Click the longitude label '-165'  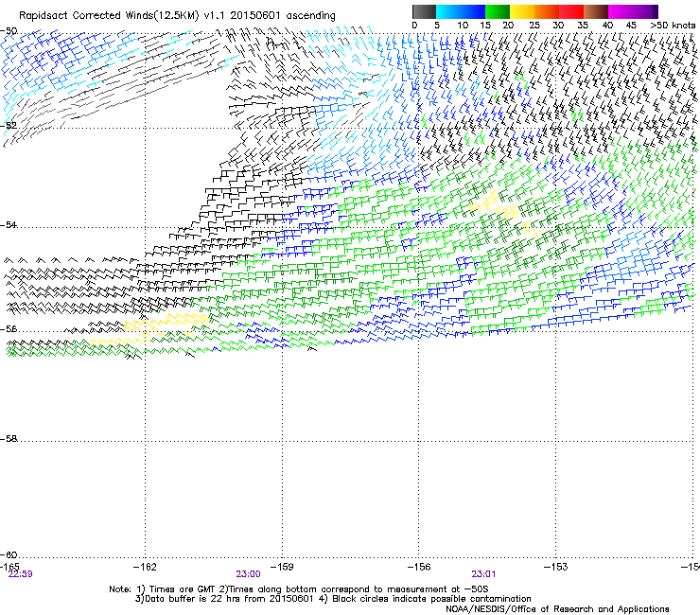tap(9, 567)
